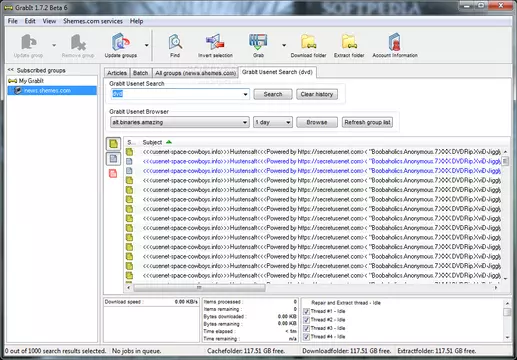Open the Find tool
Viewport: 517px width, 360px height.
click(x=175, y=45)
